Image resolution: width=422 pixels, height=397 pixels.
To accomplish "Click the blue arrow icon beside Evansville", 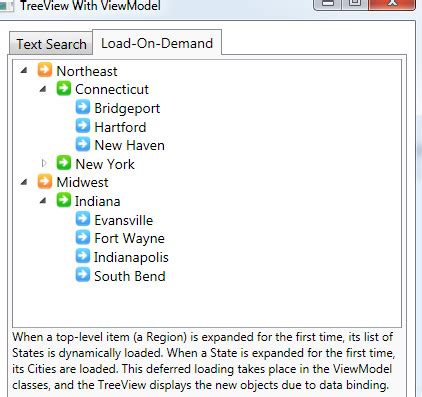I will click(x=83, y=219).
